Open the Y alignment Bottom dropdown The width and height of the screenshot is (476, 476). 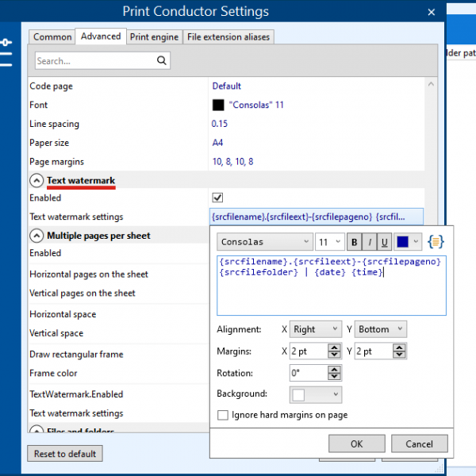(379, 329)
